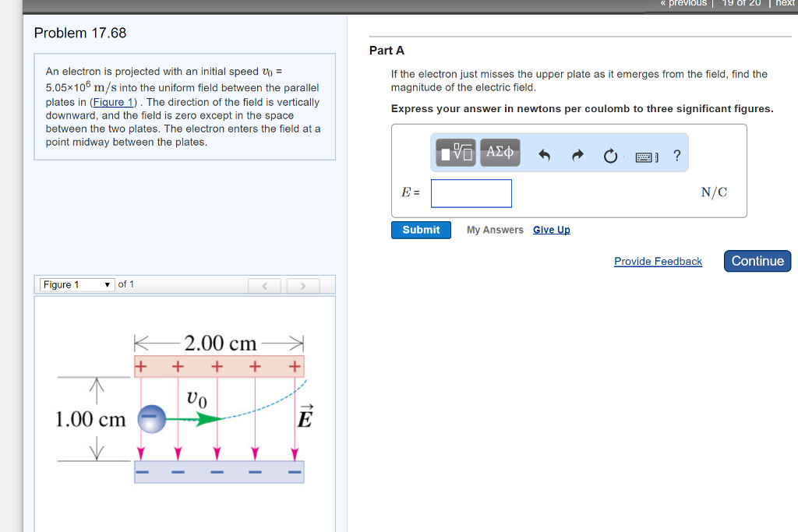Reset the answer with circular arrow icon
Viewport: 798px width, 532px height.
pos(610,157)
